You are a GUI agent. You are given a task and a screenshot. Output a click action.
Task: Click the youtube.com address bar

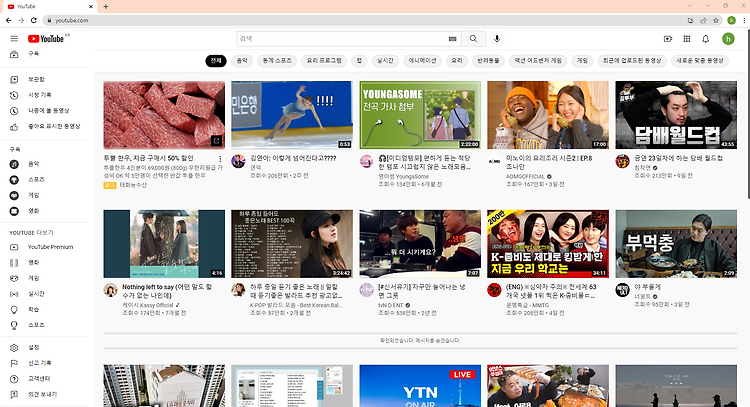point(364,21)
